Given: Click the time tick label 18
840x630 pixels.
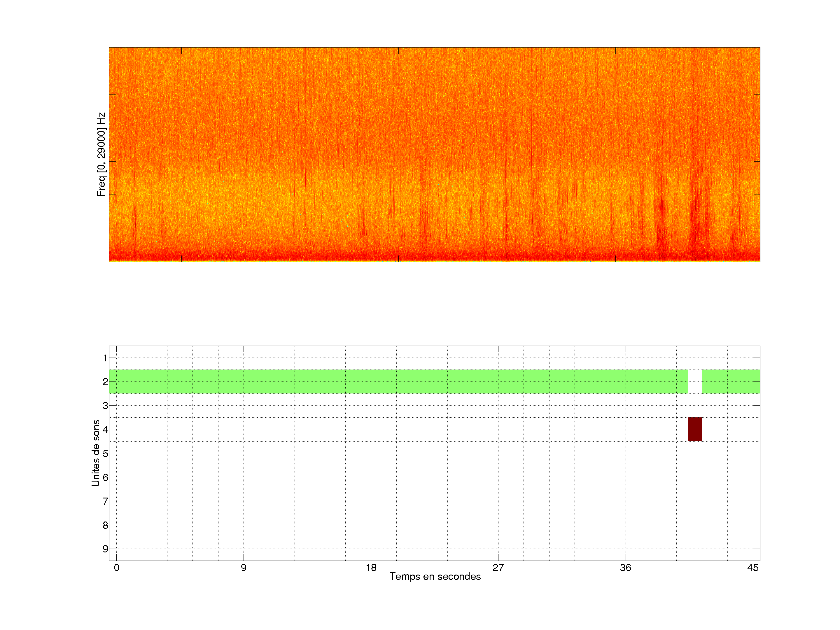Looking at the screenshot, I should pyautogui.click(x=371, y=567).
